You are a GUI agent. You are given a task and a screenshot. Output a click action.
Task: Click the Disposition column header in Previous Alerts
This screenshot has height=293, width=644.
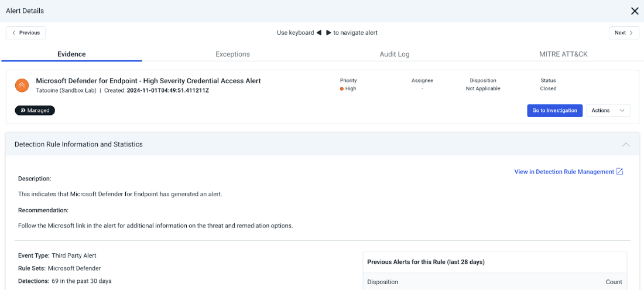382,282
